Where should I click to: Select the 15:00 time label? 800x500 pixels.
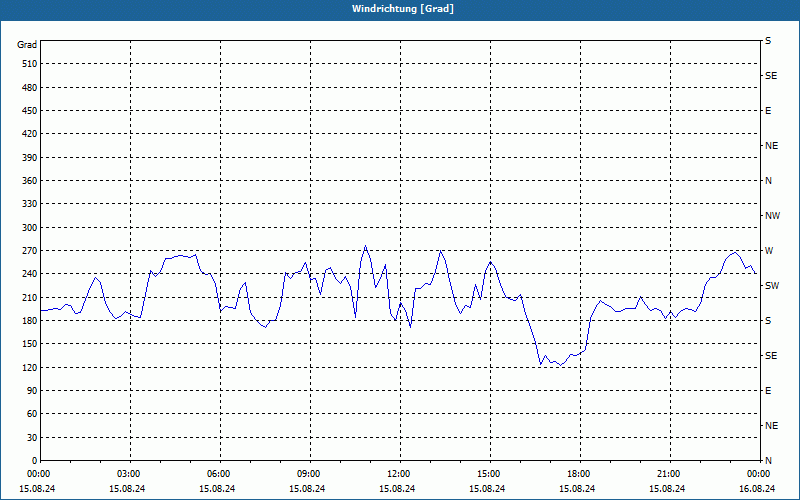coord(490,474)
